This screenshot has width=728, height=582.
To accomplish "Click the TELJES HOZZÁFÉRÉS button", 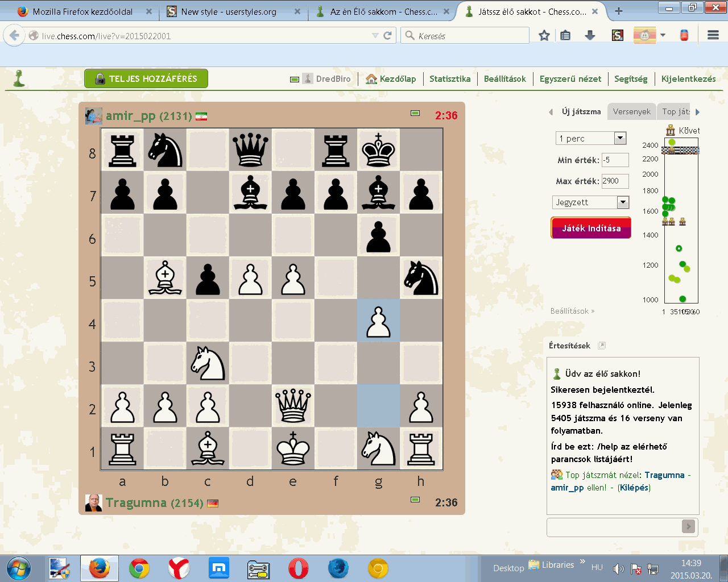I will (146, 79).
